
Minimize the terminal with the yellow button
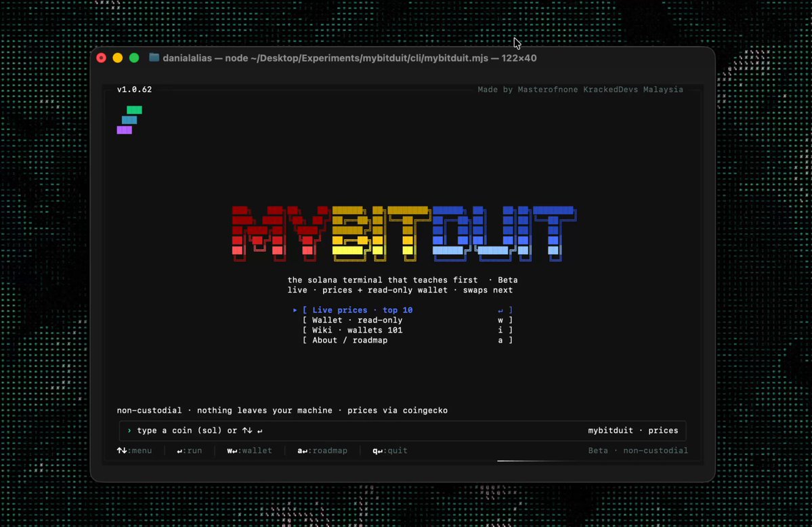point(118,58)
